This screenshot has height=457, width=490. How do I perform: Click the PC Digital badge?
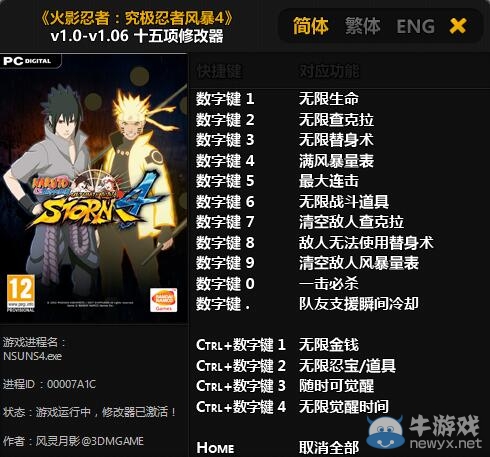pos(30,61)
